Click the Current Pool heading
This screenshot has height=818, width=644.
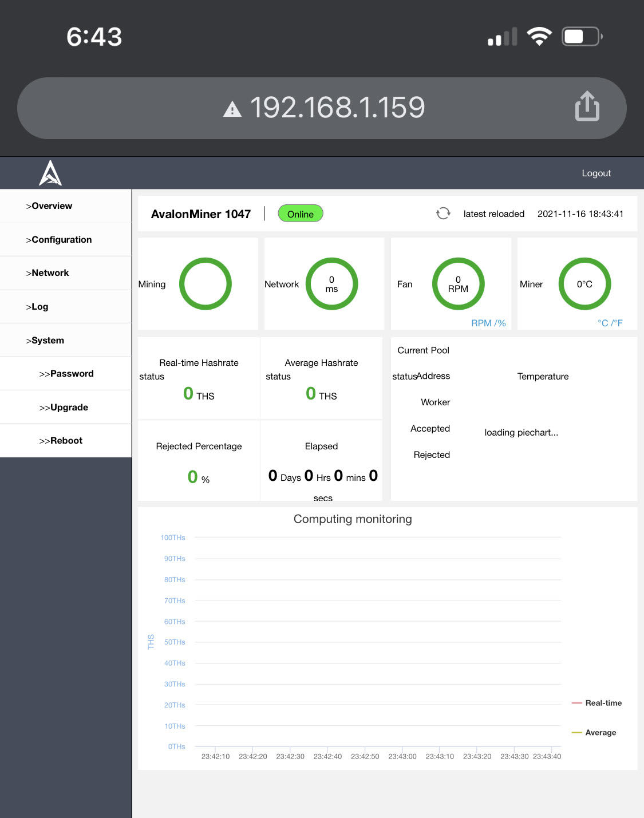click(423, 350)
